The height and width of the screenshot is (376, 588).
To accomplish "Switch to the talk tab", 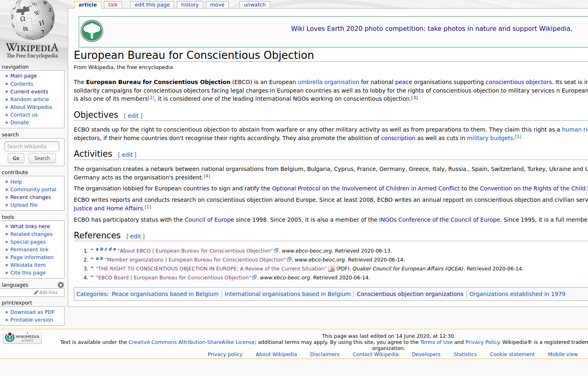I will click(113, 5).
